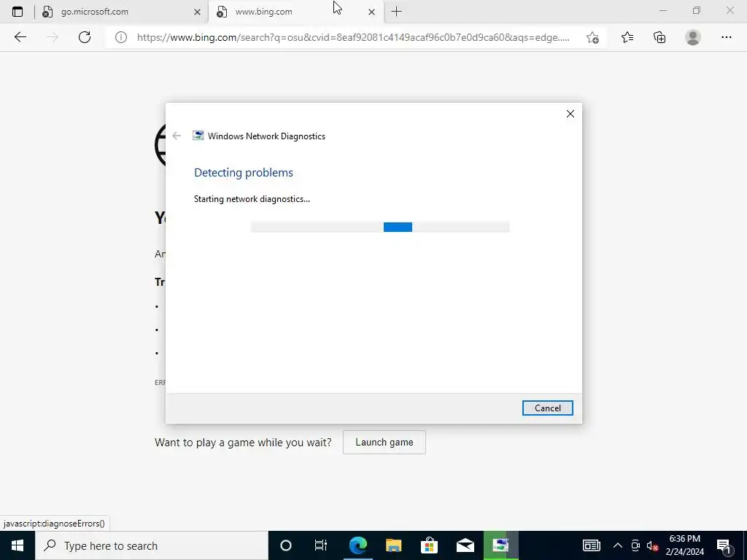Open the clock and date flyout
747x560 pixels.
click(x=684, y=545)
